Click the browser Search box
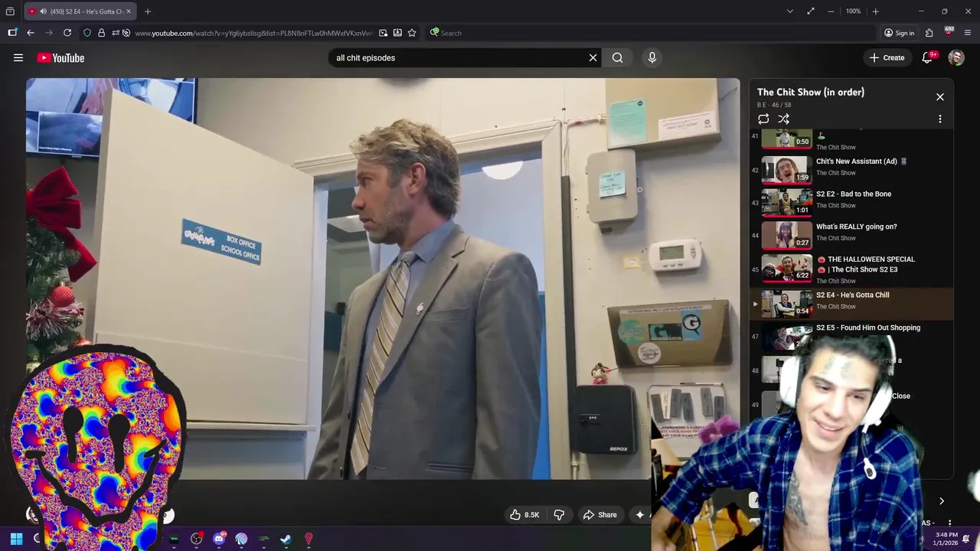Viewport: 980px width, 551px height. (x=651, y=33)
